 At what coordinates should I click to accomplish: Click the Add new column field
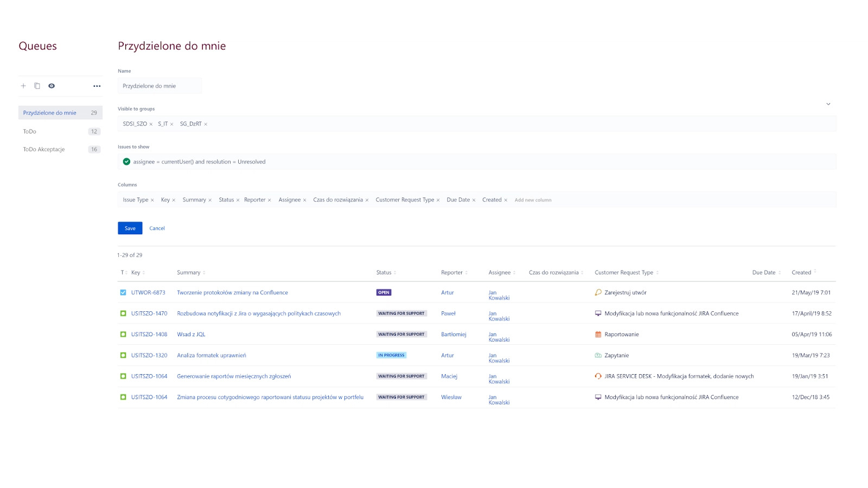tap(533, 200)
